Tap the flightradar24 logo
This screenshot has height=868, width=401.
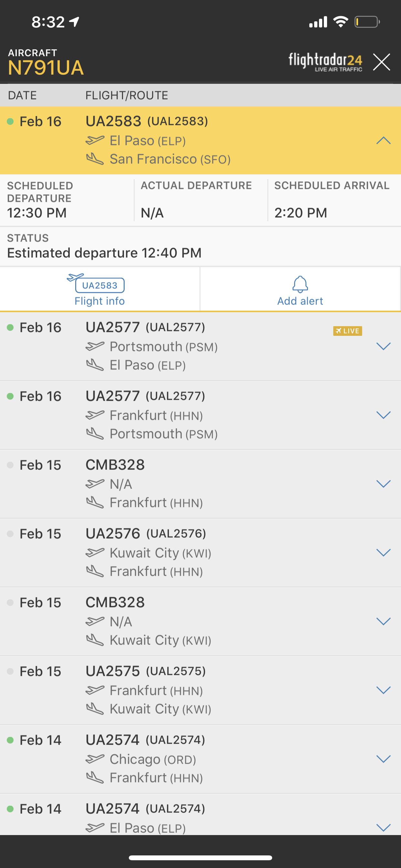click(325, 62)
